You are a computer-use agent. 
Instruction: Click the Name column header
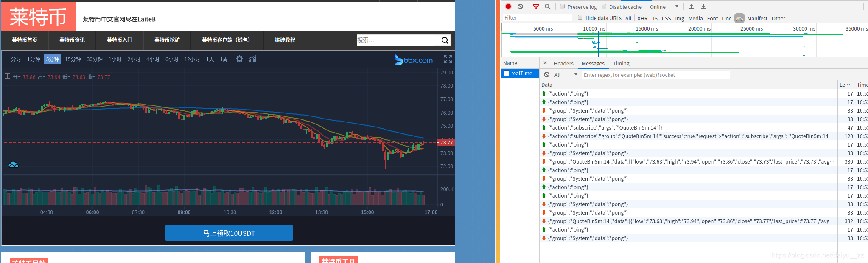tap(520, 63)
